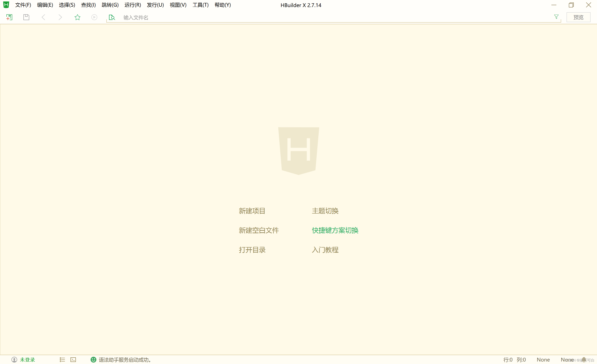Open file search with the document-magnifier icon
This screenshot has width=597, height=364.
(112, 17)
